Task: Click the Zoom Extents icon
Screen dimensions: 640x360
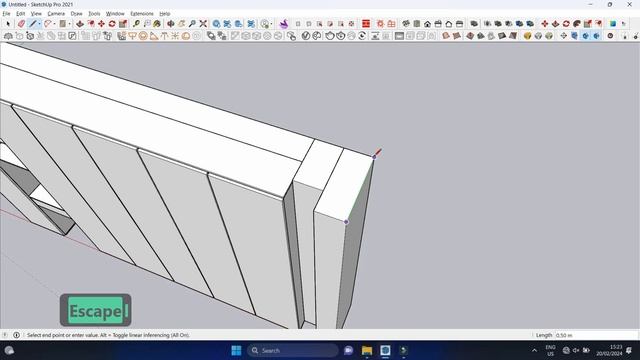Action: coord(203,24)
